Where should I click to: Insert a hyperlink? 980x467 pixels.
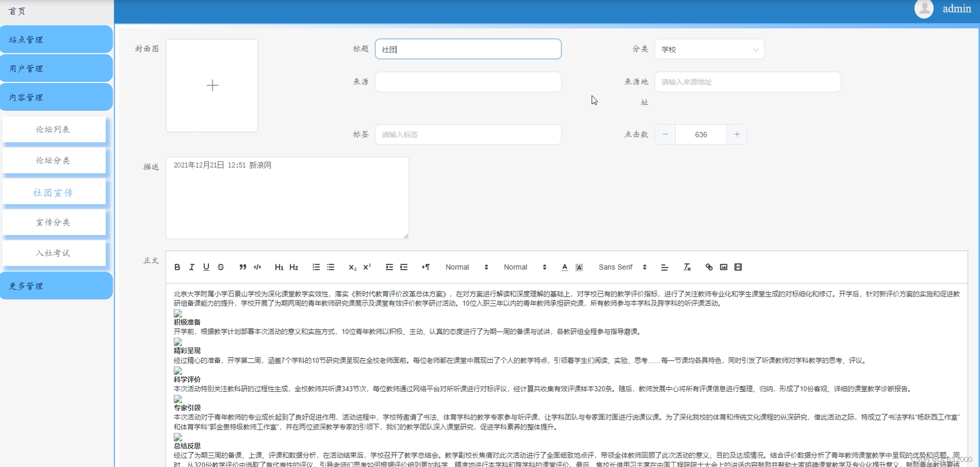click(709, 267)
